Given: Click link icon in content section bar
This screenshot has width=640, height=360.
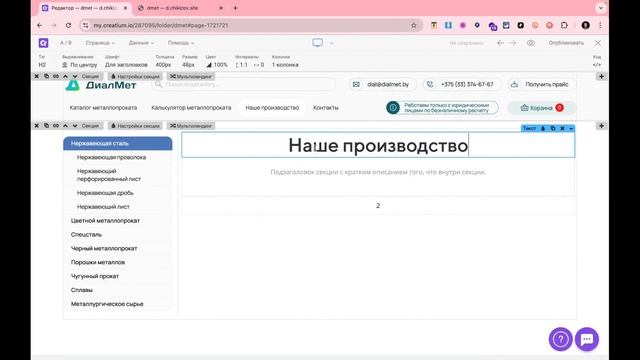Looking at the screenshot, I should tap(56, 126).
